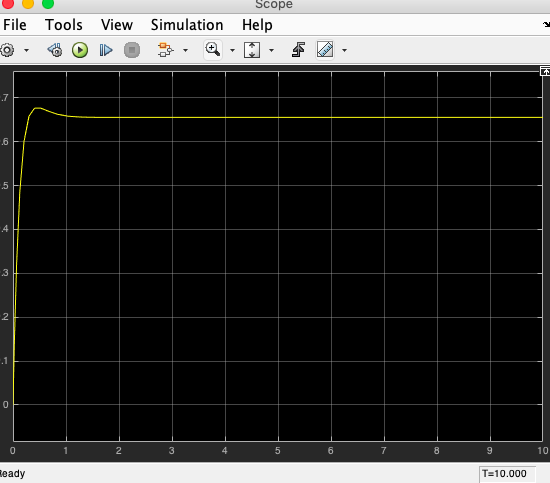
Task: Click the T=10.000 time field
Action: (x=507, y=474)
